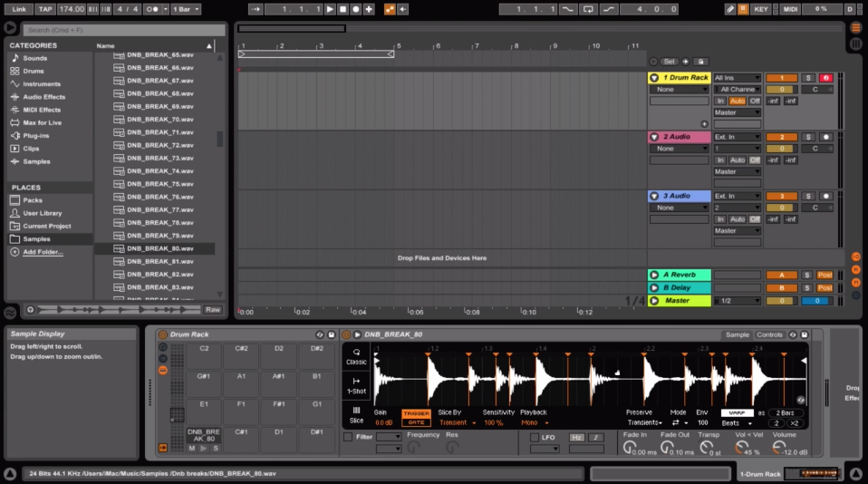Click the ×2 button in Simpler
The width and height of the screenshot is (868, 484).
pos(795,423)
